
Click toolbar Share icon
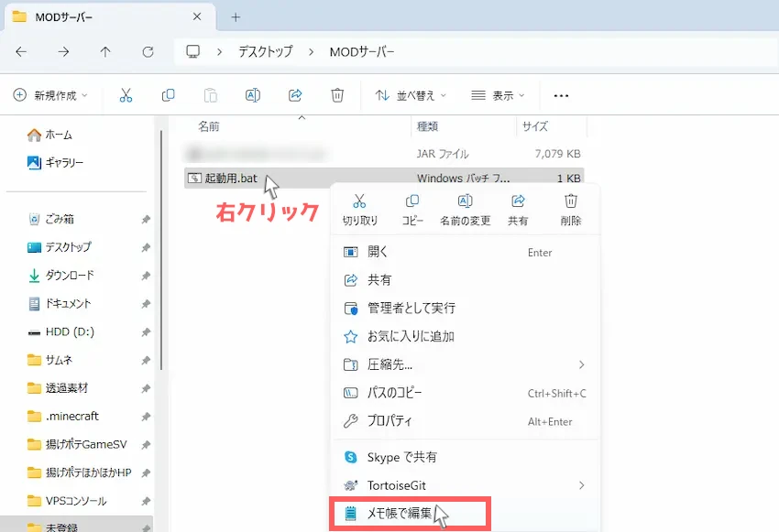click(295, 95)
